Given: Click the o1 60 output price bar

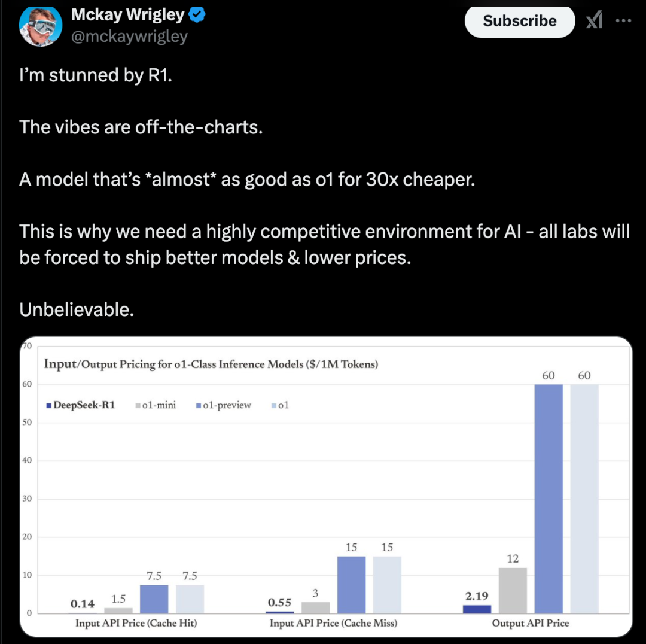Looking at the screenshot, I should click(x=584, y=499).
